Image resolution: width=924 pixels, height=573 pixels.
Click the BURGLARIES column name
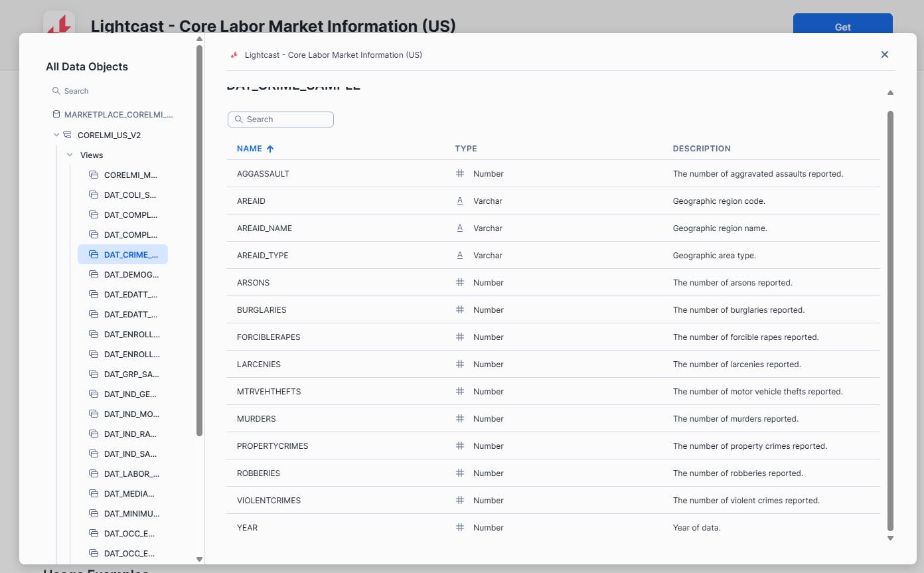262,309
